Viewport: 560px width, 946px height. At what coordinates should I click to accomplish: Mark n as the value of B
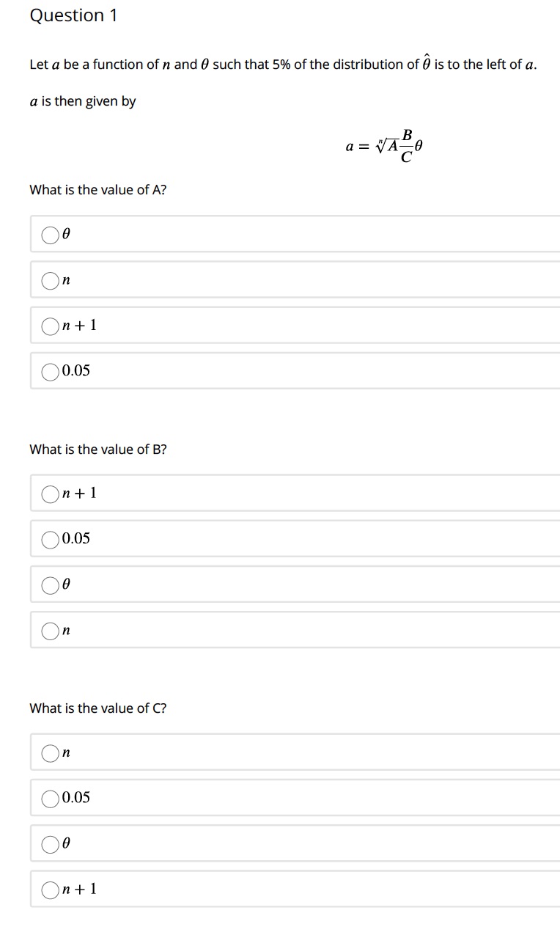[50, 630]
